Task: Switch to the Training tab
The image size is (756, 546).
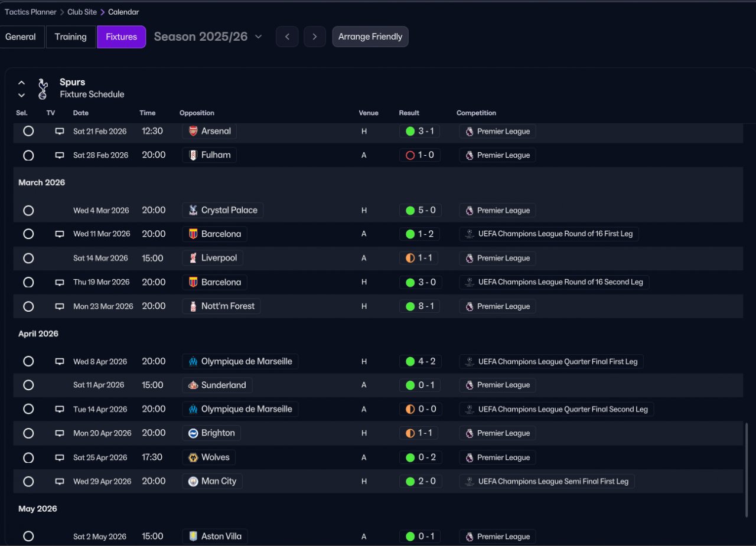Action: coord(71,37)
